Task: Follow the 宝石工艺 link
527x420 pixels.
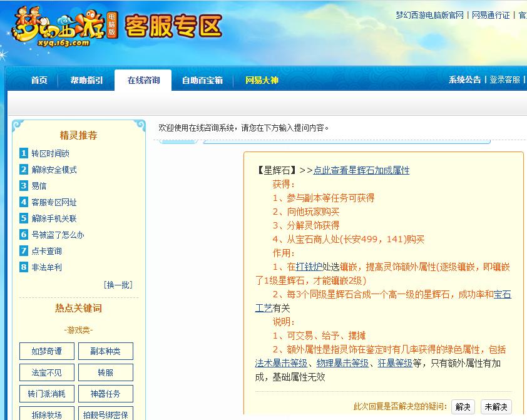Action: 503,295
